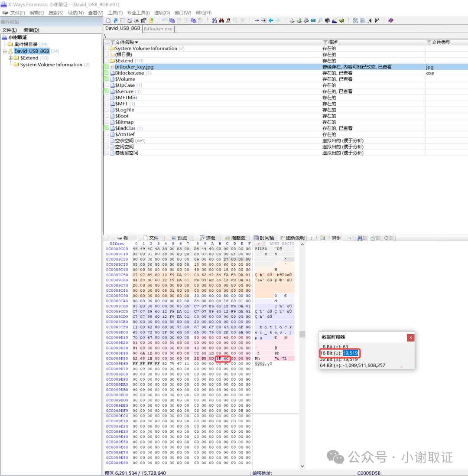This screenshot has height=476, width=468.
Task: Switch to the 预览 view tab
Action: point(179,238)
